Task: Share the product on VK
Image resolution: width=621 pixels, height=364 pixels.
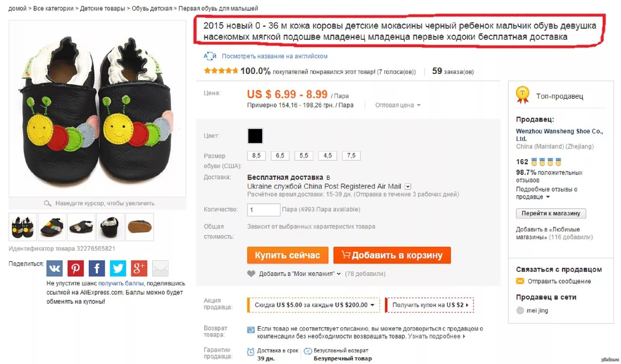Action: (54, 268)
